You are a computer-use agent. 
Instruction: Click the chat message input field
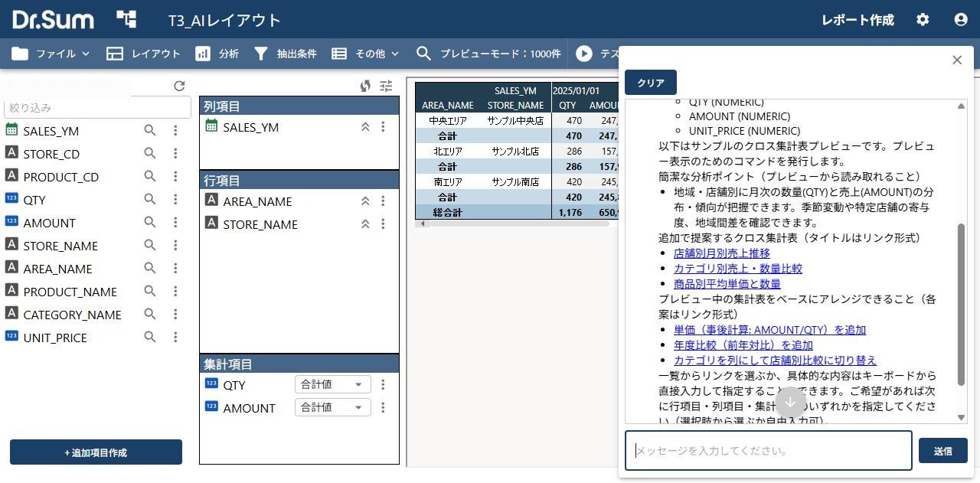(x=769, y=451)
